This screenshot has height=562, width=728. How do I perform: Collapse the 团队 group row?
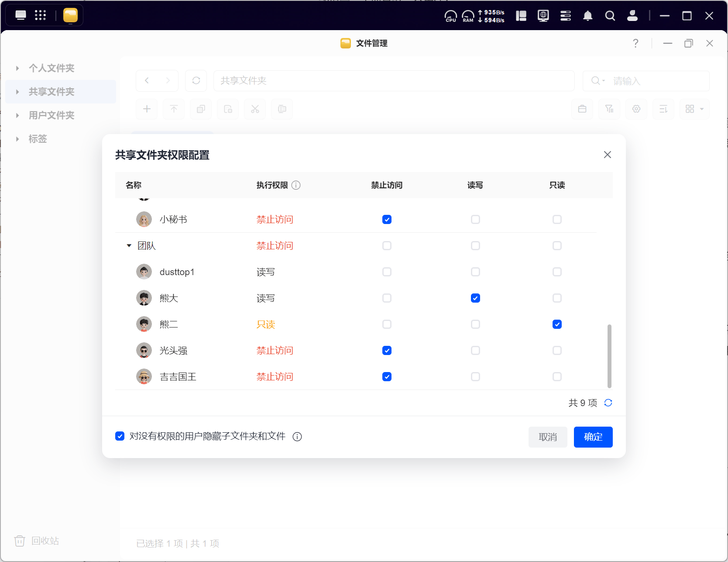point(129,246)
